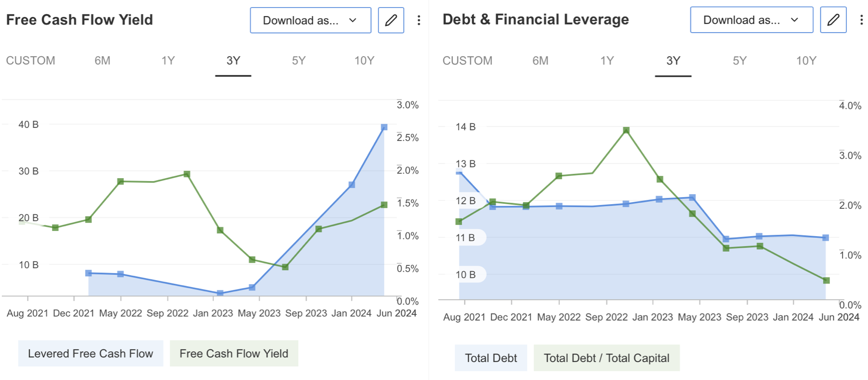This screenshot has width=868, height=380.
Task: Click the 2.5% axis label in Free Cash Flow chart
Action: (408, 138)
